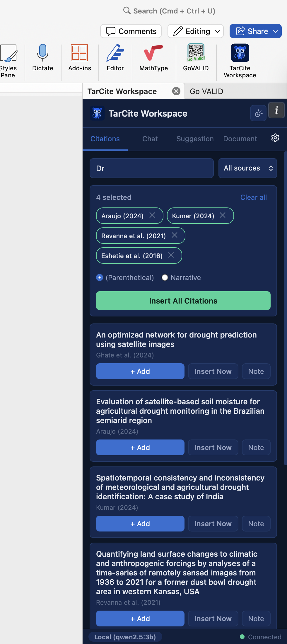Select Parenthetical citation style
Viewport: 287px width, 644px height.
[x=100, y=277]
